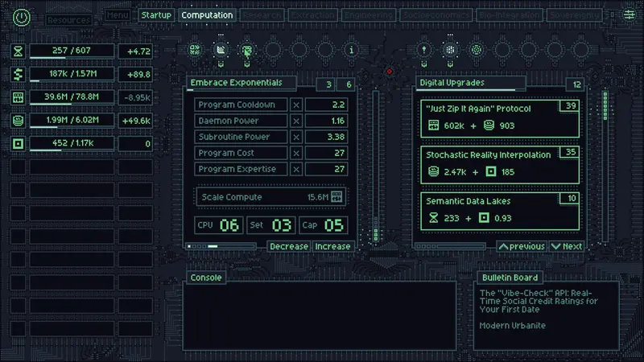This screenshot has width=644, height=362.
Task: Select the target ring upgrade node
Action: [477, 50]
